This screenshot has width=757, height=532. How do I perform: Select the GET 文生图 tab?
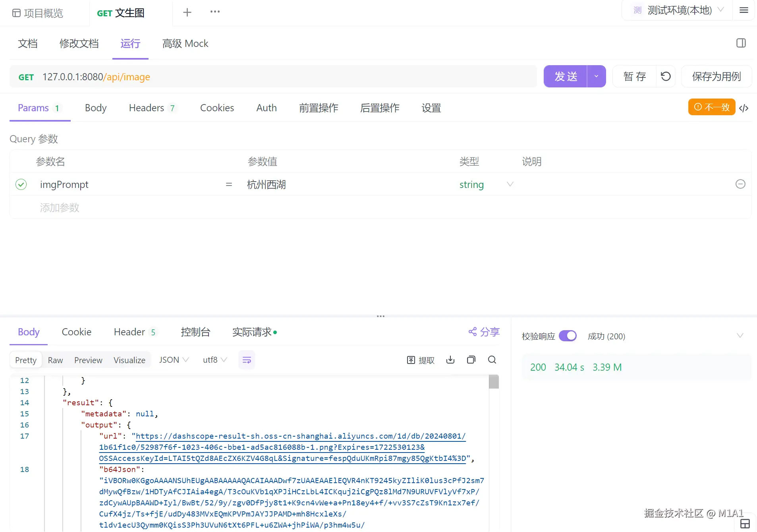pyautogui.click(x=121, y=13)
